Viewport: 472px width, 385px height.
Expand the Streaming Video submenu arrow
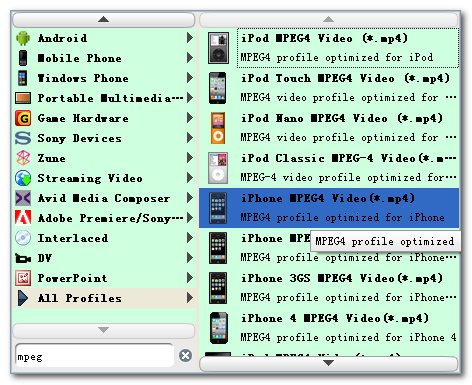tap(190, 178)
